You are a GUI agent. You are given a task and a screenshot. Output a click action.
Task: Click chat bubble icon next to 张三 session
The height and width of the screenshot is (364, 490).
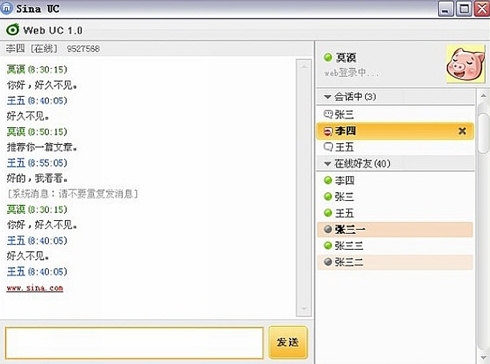[328, 114]
